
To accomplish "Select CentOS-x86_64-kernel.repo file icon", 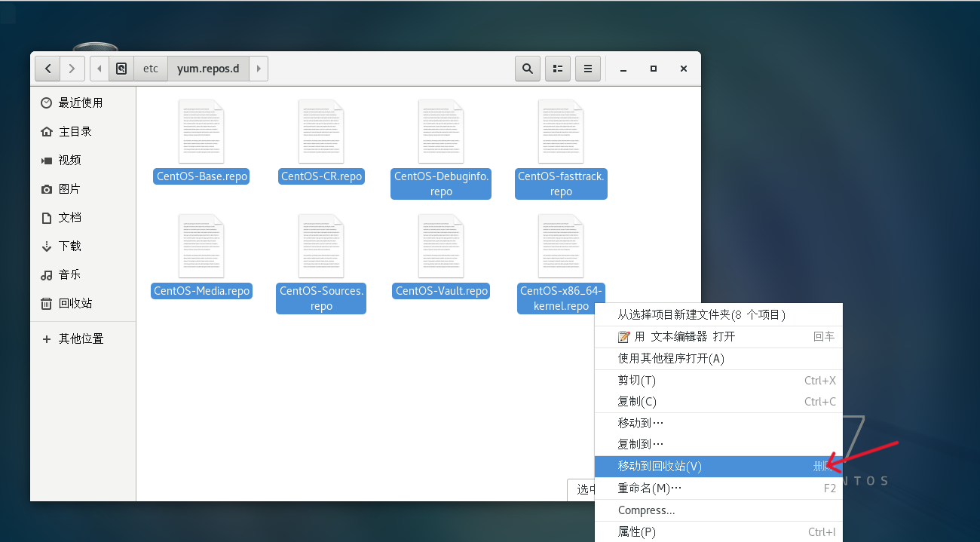I will [561, 246].
